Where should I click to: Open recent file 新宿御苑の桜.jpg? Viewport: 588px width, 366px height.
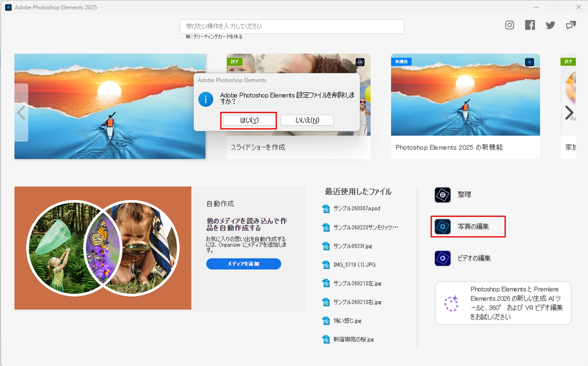(353, 339)
